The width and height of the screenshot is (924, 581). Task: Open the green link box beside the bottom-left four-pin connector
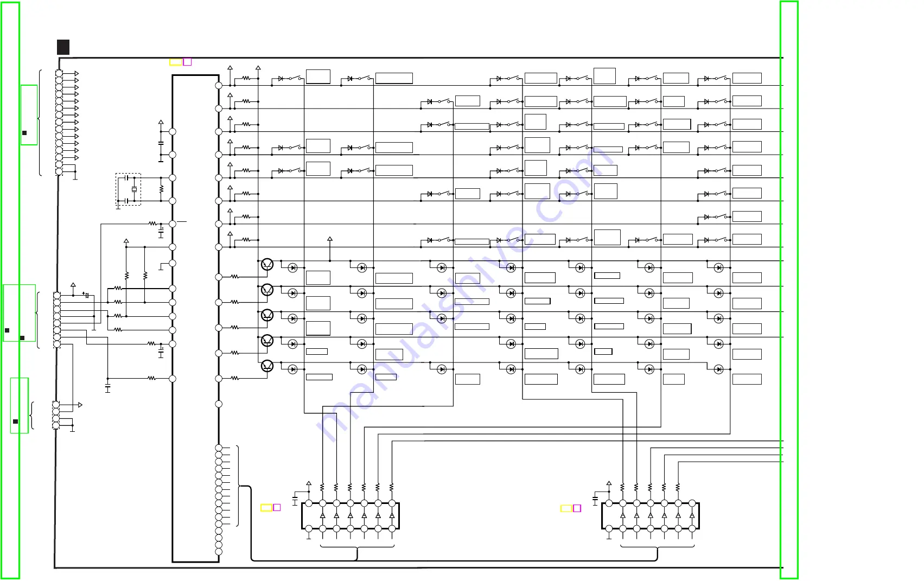(20, 405)
